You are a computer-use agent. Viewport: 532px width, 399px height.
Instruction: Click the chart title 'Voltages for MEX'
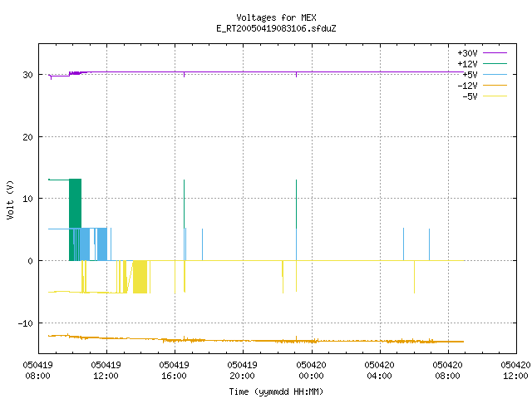(276, 17)
